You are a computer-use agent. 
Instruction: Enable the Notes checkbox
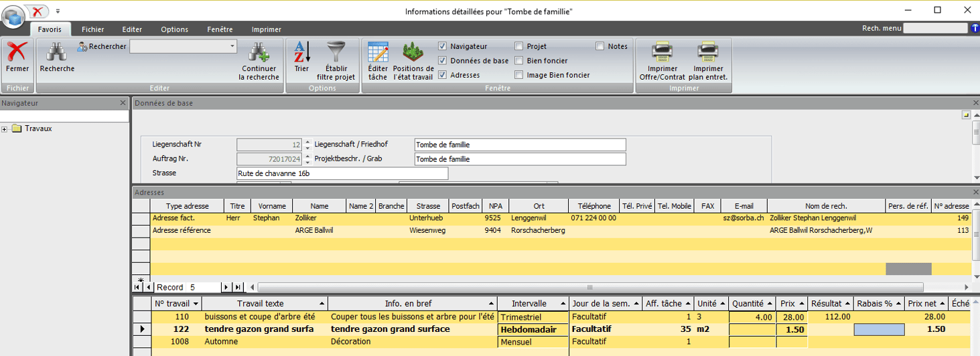[600, 46]
